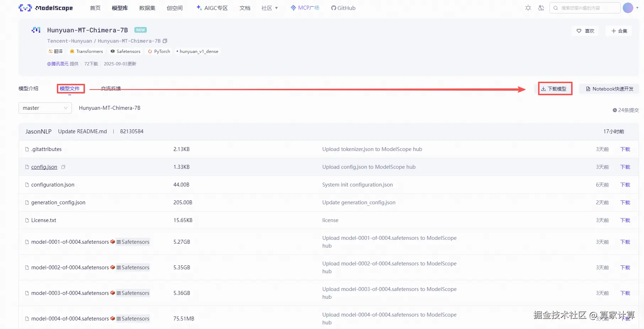Click the user avatar
644x329 pixels.
(x=628, y=8)
